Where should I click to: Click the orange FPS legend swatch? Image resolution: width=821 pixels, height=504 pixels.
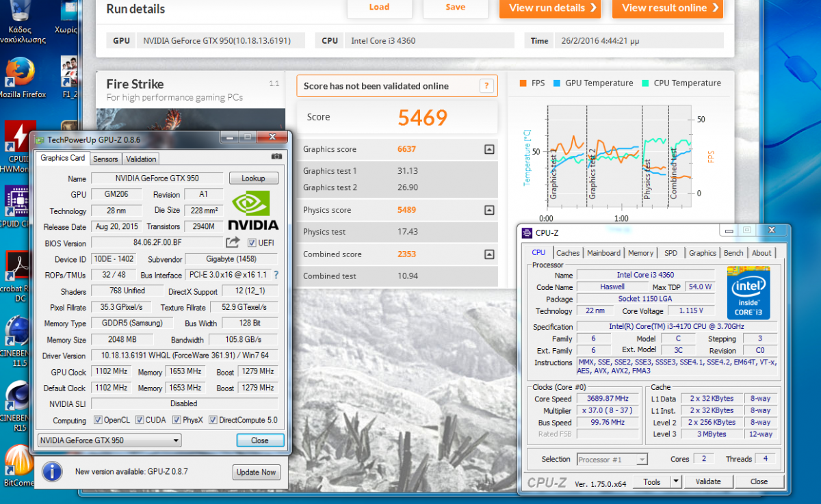[523, 83]
